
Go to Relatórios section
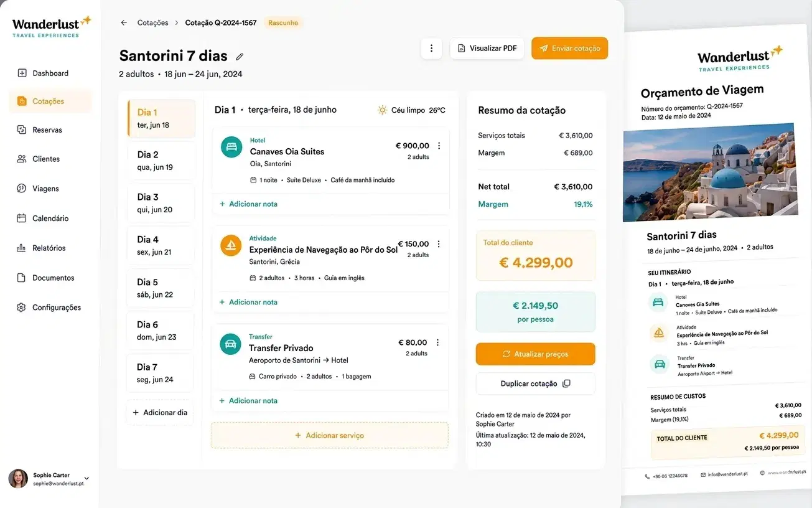(x=49, y=248)
